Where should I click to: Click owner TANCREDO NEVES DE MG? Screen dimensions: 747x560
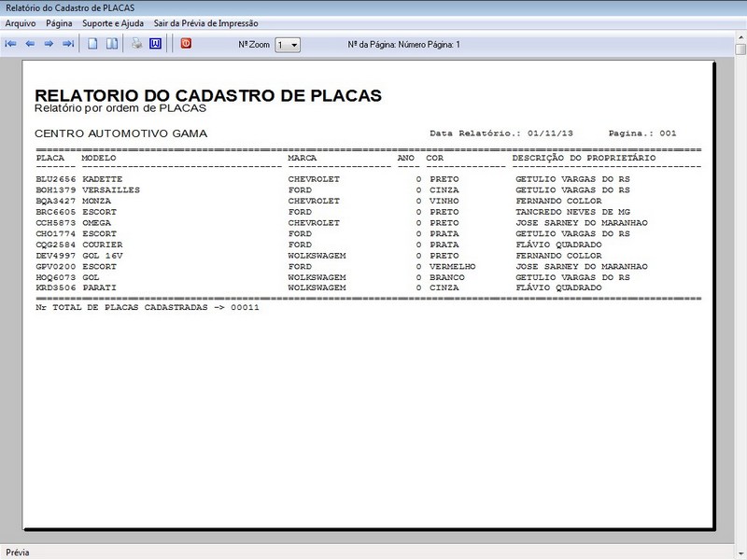[x=572, y=213]
